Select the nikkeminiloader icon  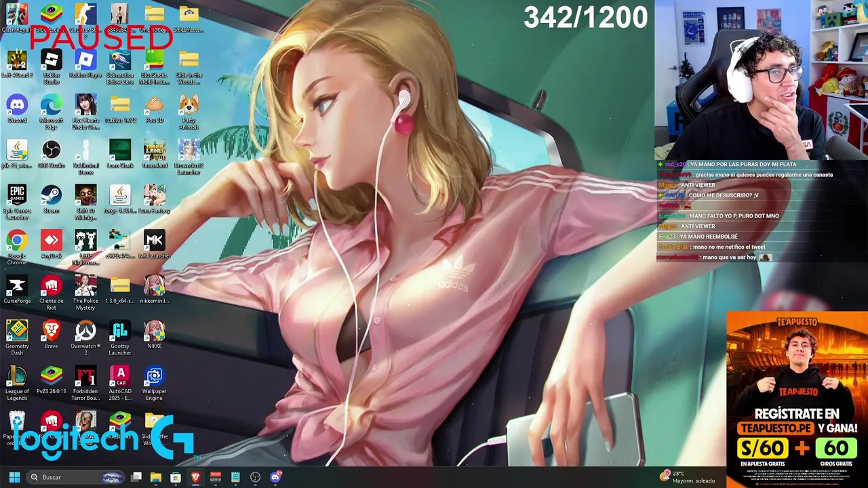click(155, 289)
